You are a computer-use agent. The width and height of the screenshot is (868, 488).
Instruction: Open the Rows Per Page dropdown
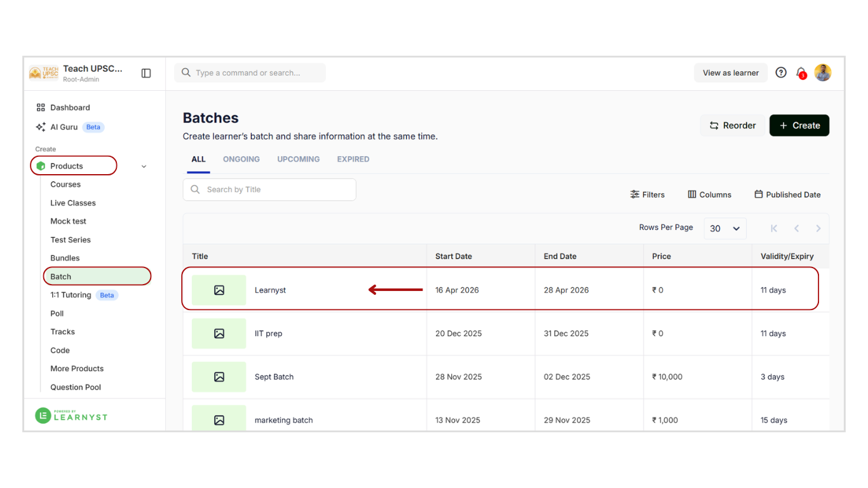pos(725,228)
